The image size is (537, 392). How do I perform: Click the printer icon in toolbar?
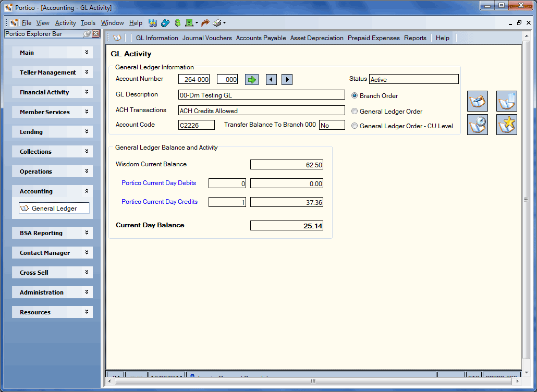217,23
